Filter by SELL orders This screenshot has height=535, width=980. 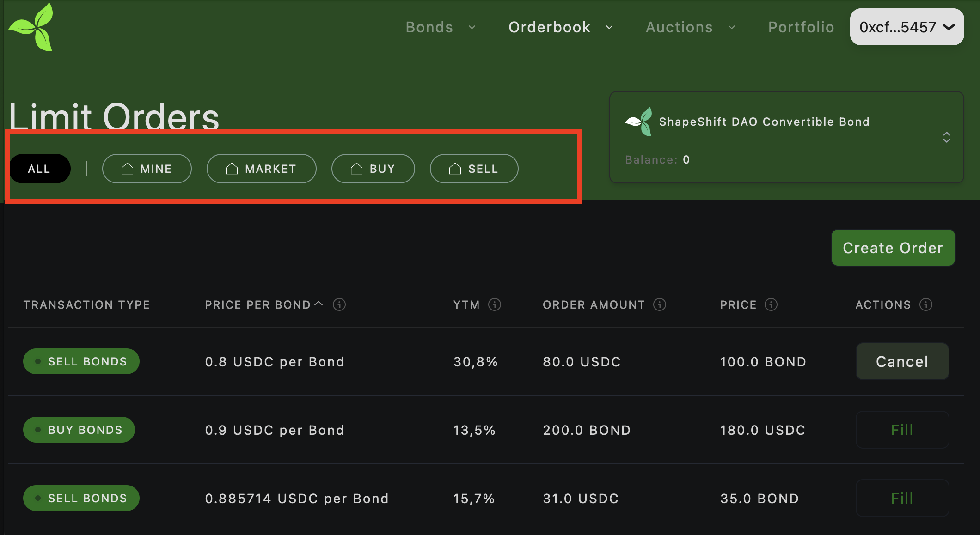(x=474, y=169)
